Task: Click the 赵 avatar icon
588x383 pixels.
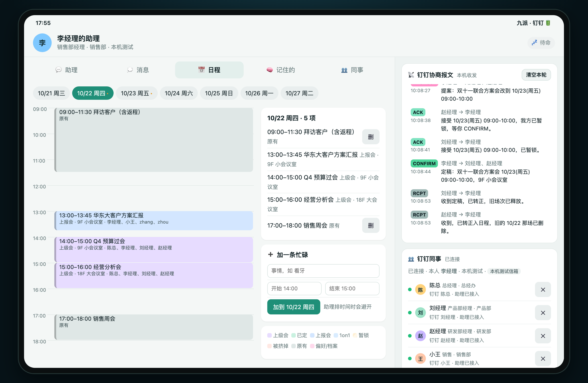Action: [420, 336]
